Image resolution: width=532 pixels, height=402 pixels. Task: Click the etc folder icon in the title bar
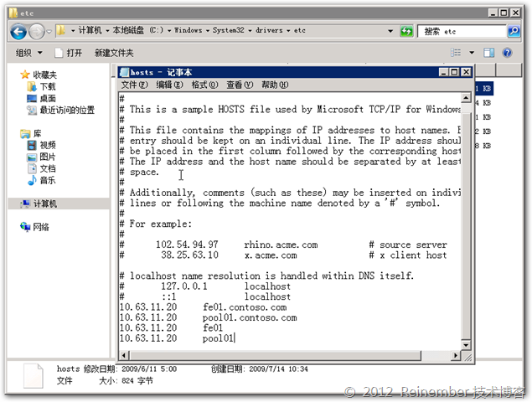pos(13,13)
